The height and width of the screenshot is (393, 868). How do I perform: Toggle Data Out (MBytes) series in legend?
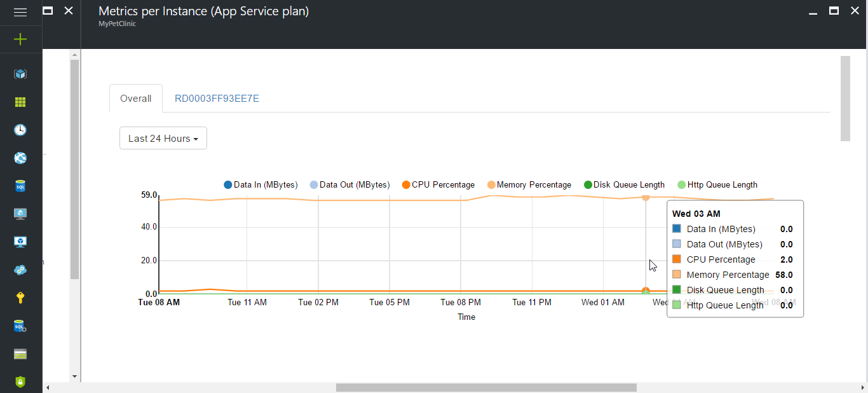pos(349,185)
